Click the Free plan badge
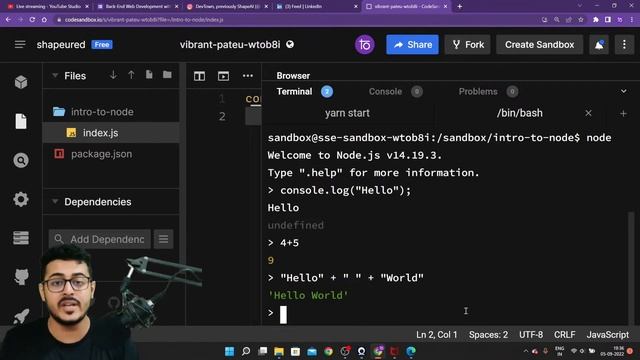This screenshot has height=360, width=640. tap(102, 44)
